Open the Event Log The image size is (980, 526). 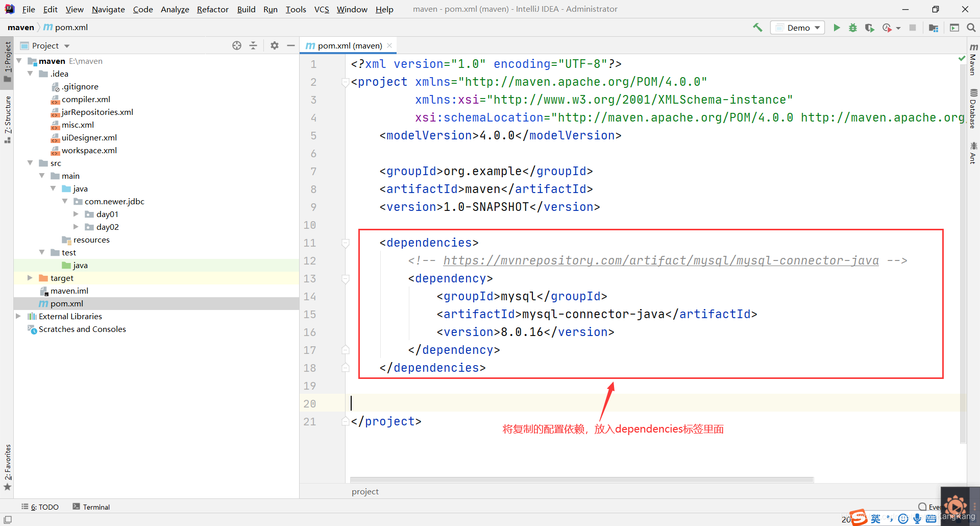tap(934, 507)
